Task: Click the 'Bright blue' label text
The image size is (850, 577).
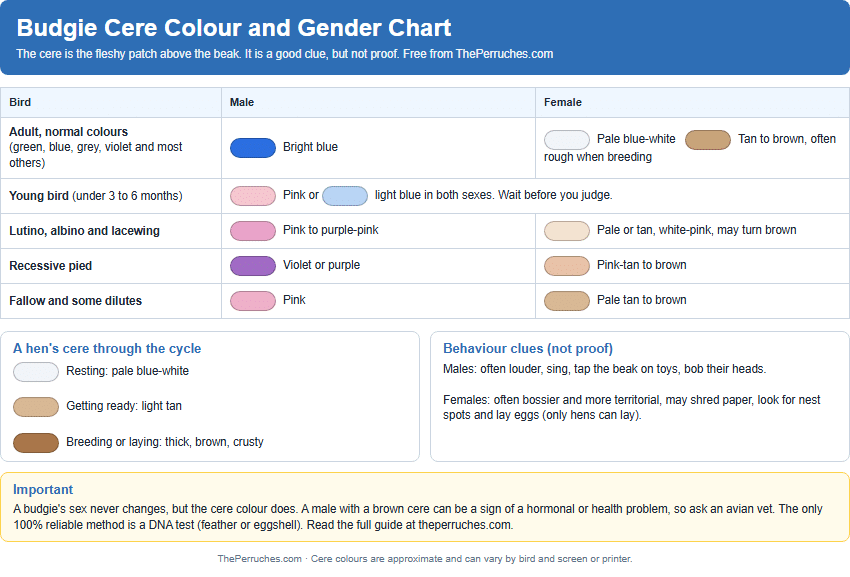Action: [310, 147]
